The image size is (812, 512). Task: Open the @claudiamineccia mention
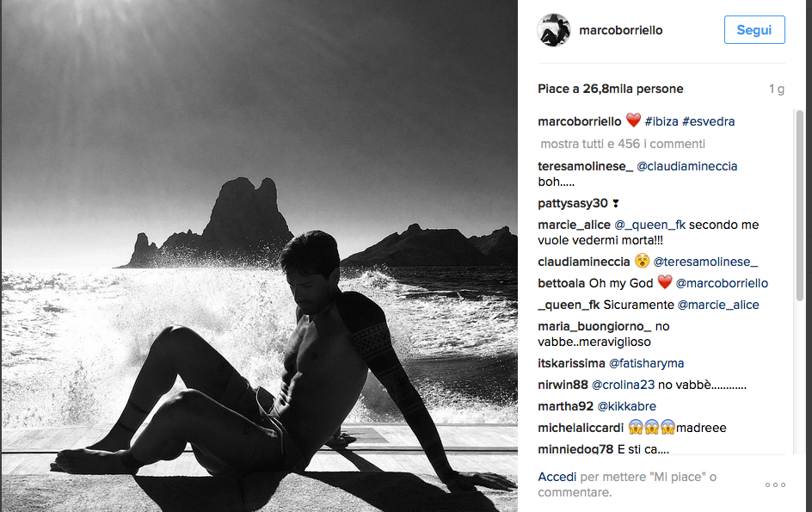686,166
